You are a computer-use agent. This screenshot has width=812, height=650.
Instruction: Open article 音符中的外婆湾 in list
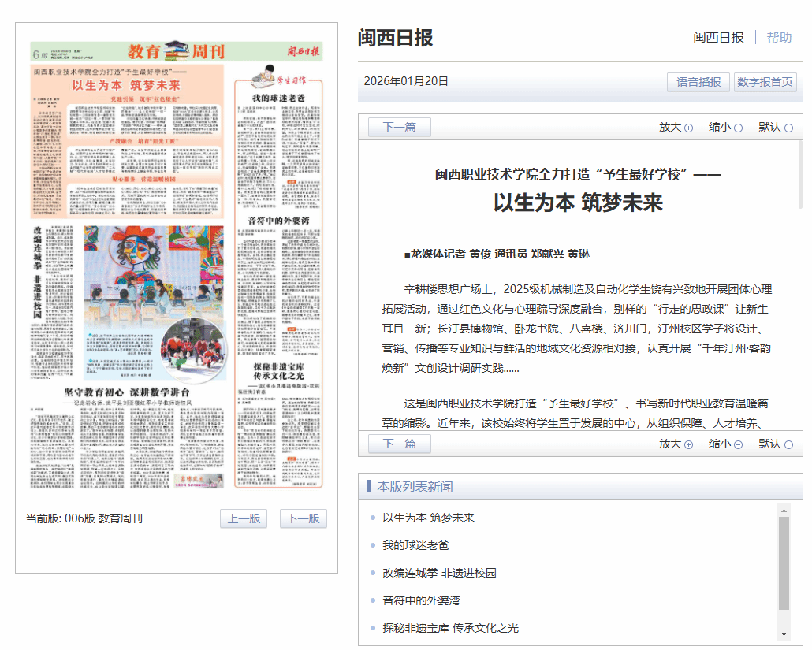point(421,600)
